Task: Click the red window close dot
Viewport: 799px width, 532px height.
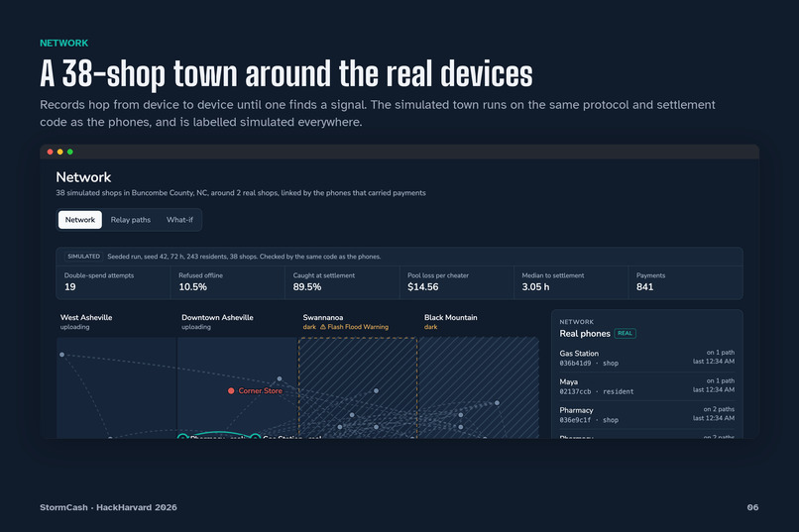Action: [50, 152]
